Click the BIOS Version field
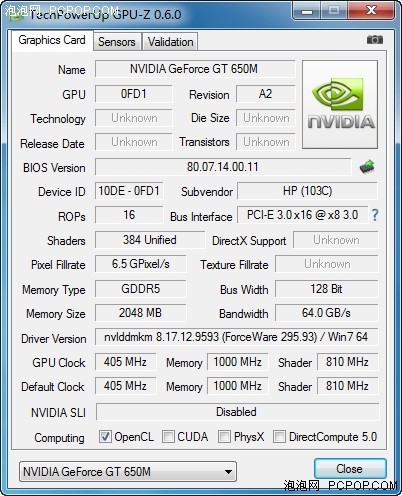Viewport: 402px width, 496px height. pos(223,167)
